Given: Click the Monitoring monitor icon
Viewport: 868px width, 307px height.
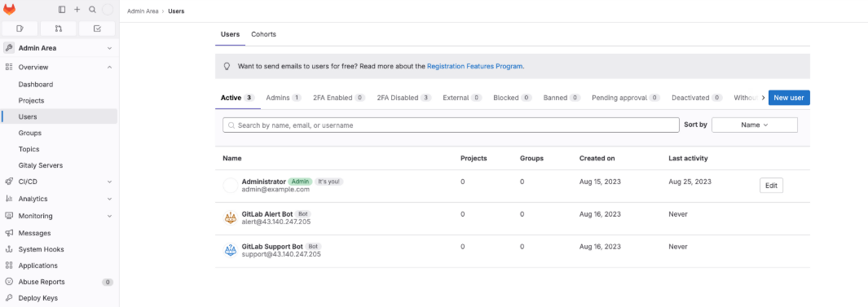Looking at the screenshot, I should coord(9,216).
